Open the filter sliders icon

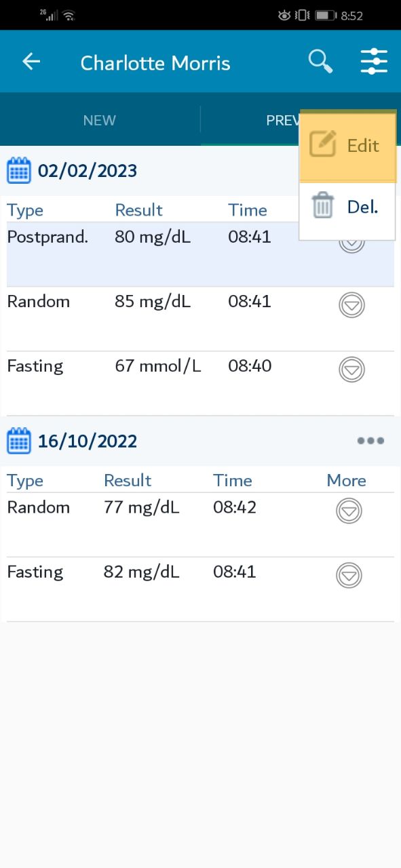pyautogui.click(x=374, y=62)
